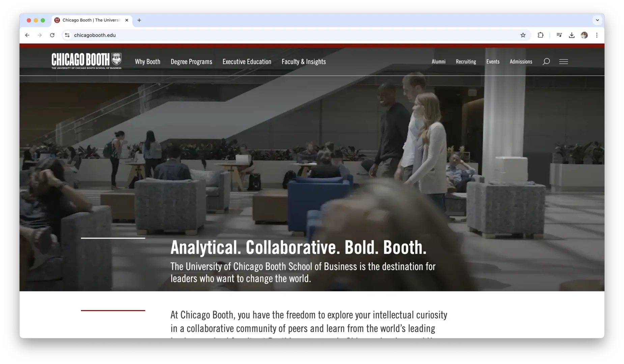Go to the Alumni link
This screenshot has width=624, height=364.
pyautogui.click(x=438, y=62)
